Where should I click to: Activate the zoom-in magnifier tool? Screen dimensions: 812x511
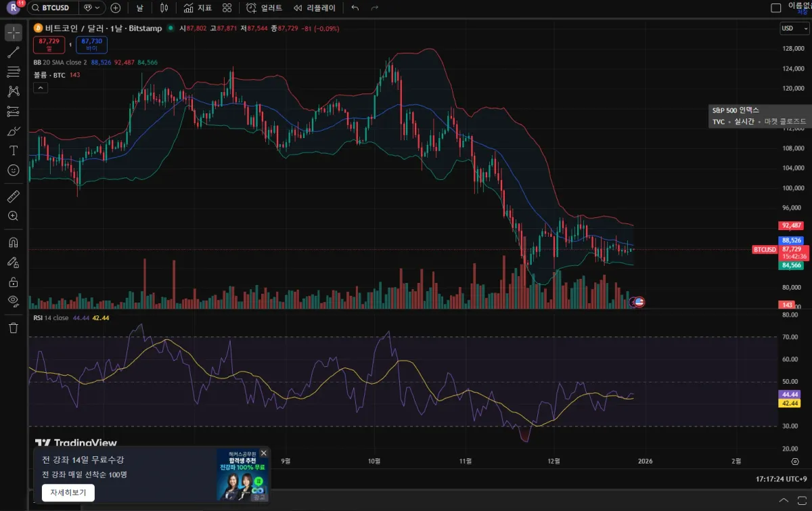pyautogui.click(x=14, y=216)
